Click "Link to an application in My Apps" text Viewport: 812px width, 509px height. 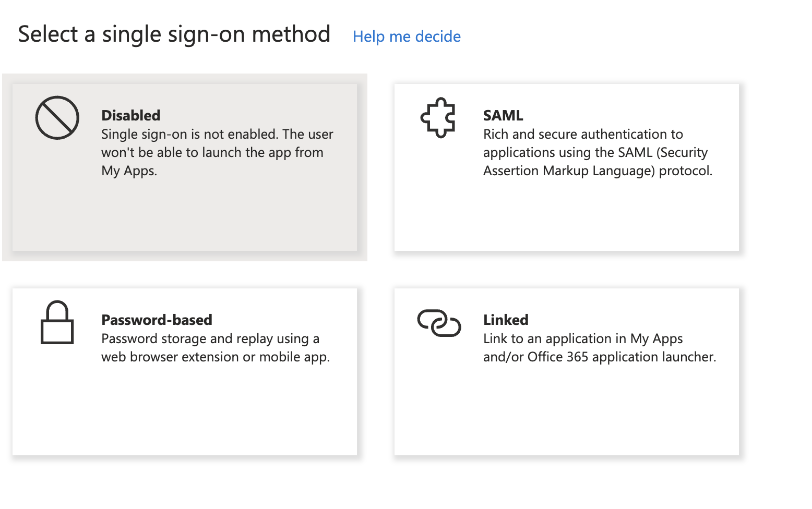[583, 338]
